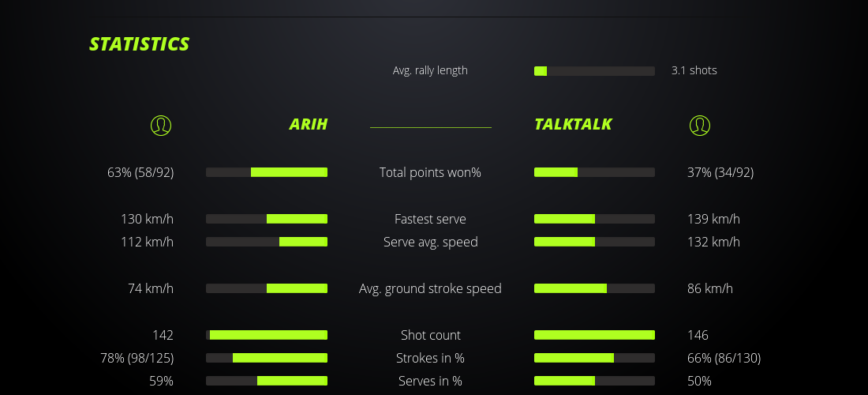Screen dimensions: 868x395
Task: Click ARIH's Shot count bar
Action: point(267,335)
